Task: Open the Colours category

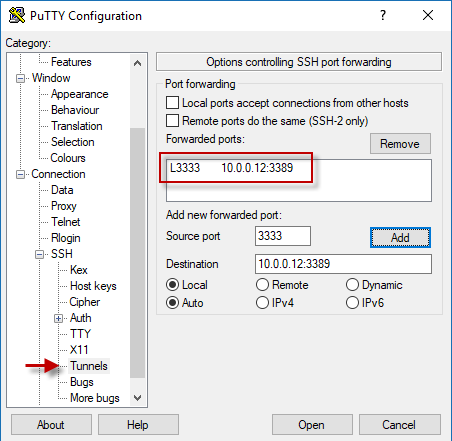Action: coord(68,158)
